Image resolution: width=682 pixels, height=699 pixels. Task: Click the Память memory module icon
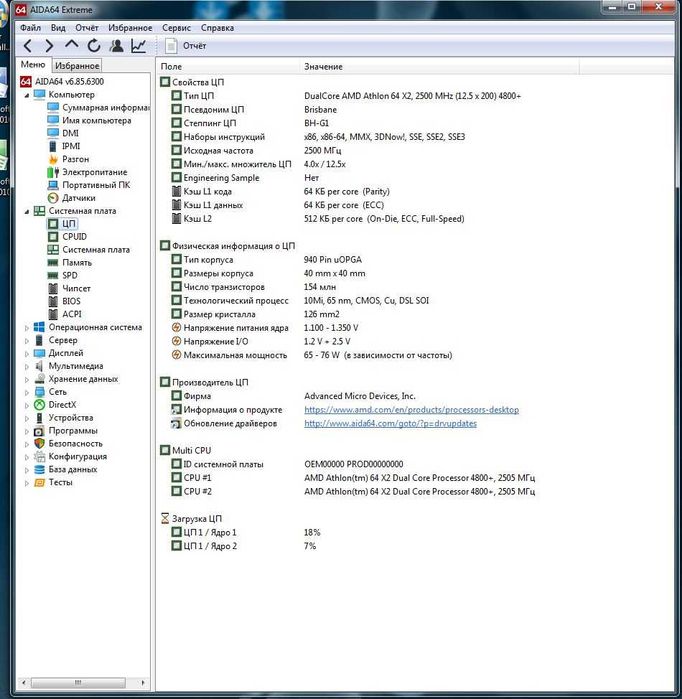coord(53,263)
